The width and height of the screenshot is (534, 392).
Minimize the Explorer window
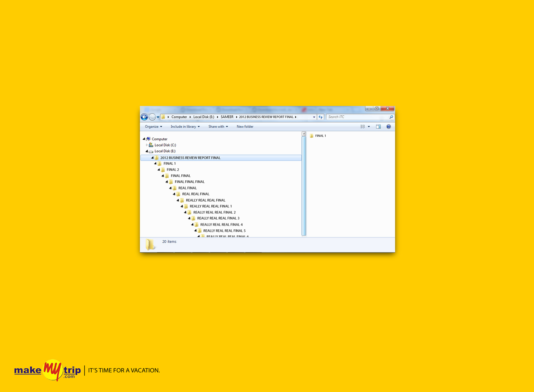[369, 108]
